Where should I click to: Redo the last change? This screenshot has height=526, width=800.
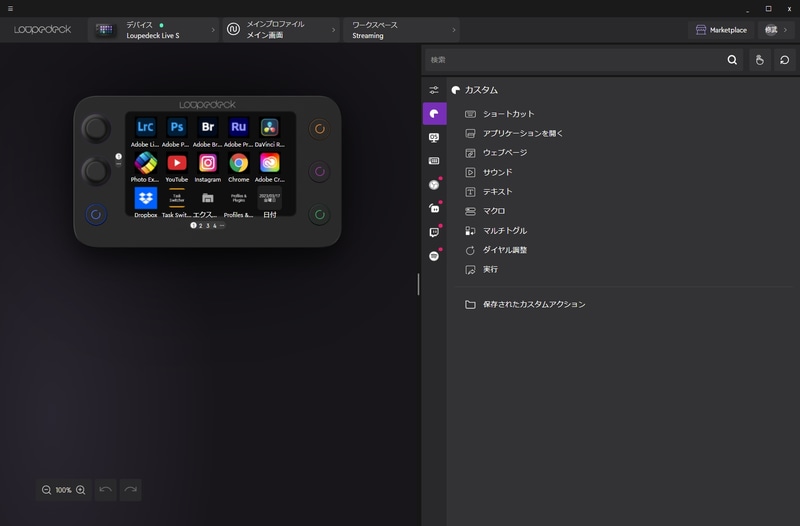(x=131, y=490)
